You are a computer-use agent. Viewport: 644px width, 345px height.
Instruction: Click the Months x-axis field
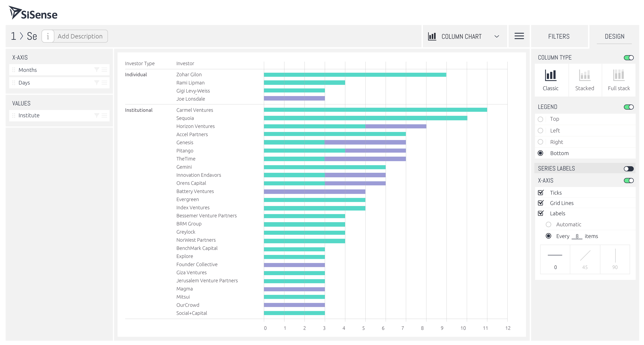(59, 70)
